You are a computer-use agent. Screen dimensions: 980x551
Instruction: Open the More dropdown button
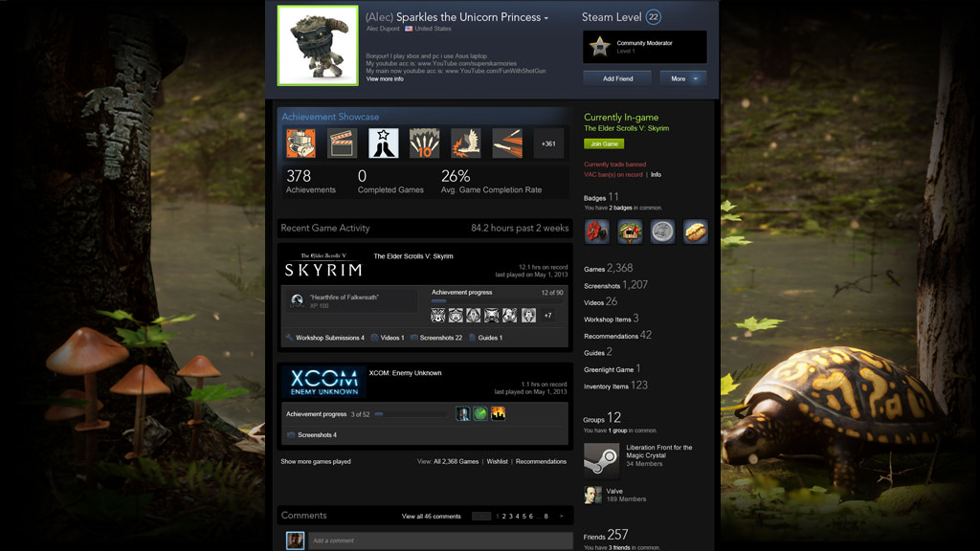683,78
